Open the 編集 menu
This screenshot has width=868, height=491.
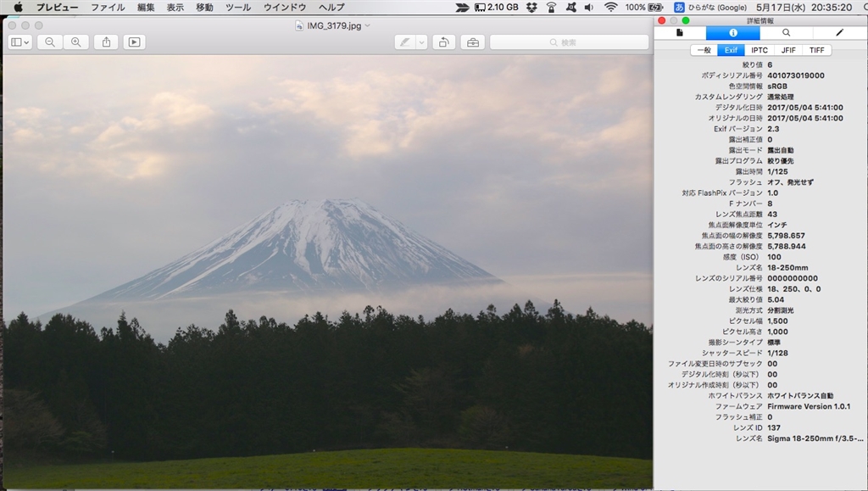[146, 7]
